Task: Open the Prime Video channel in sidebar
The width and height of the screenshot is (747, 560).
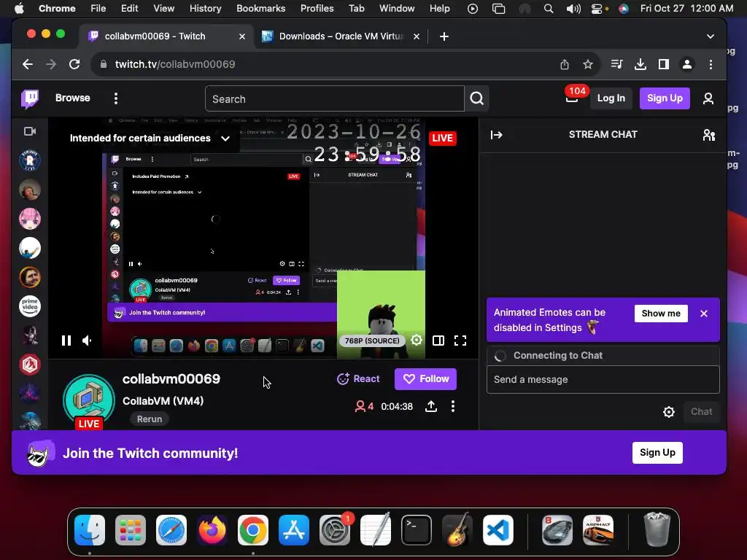Action: coord(29,306)
